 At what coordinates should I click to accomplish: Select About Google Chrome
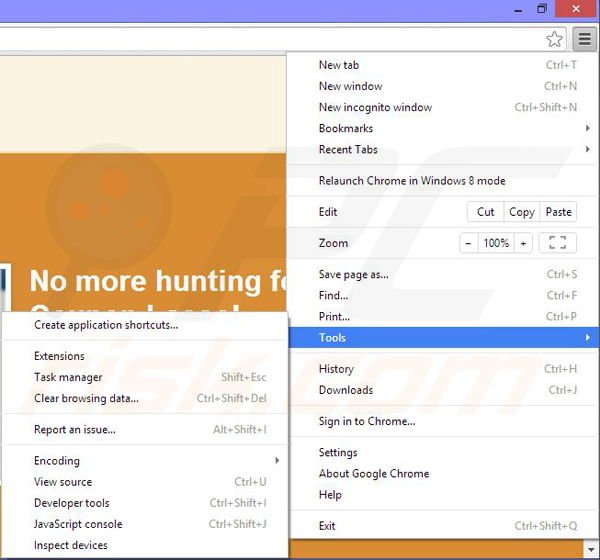pos(442,473)
